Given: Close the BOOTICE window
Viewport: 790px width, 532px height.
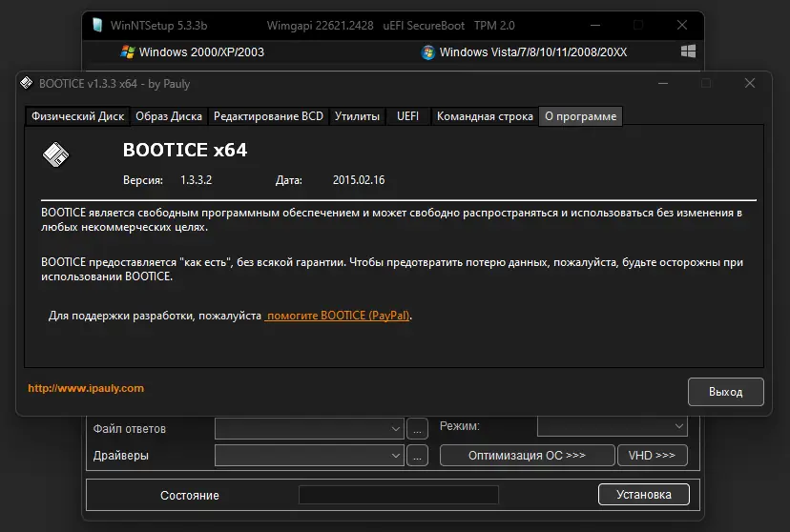Looking at the screenshot, I should (x=750, y=83).
